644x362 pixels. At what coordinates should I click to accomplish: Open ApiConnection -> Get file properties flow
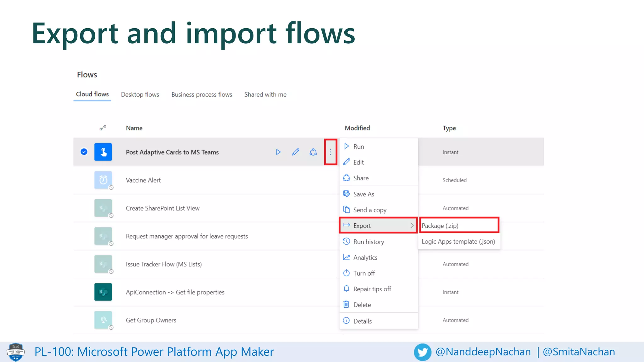pyautogui.click(x=175, y=292)
